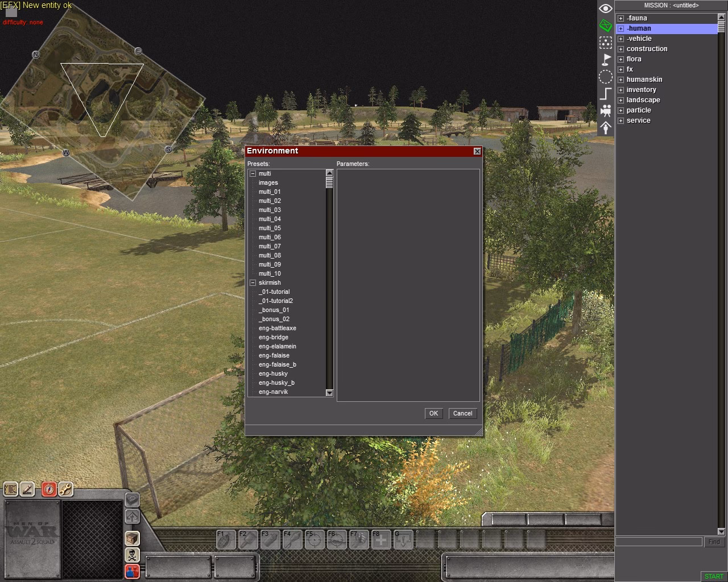Click the presets scrollbar thumb
The image size is (728, 582).
click(x=329, y=182)
